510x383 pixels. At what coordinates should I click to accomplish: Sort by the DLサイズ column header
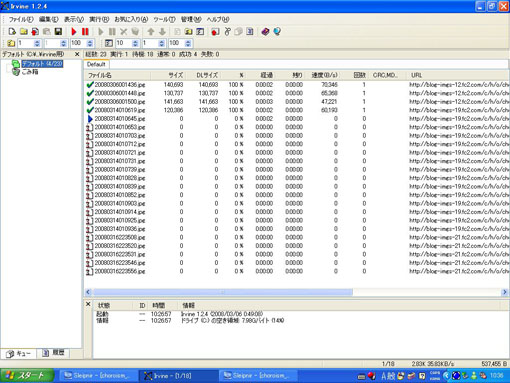pyautogui.click(x=203, y=75)
